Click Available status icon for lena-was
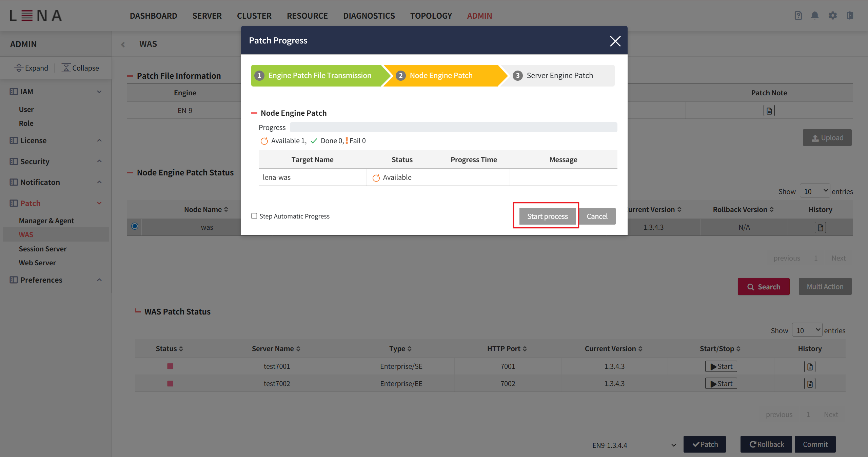This screenshot has width=868, height=457. pyautogui.click(x=376, y=178)
